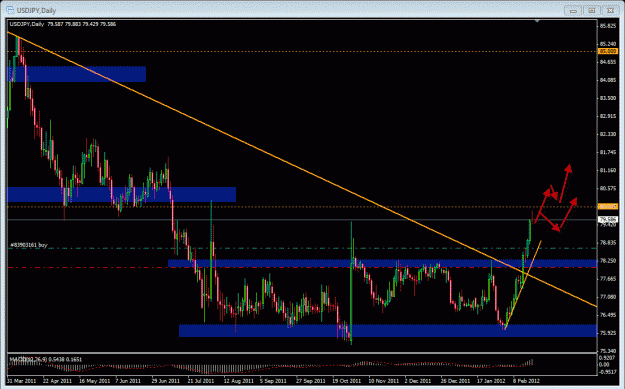Click the 31 Mar 2011 date label
This screenshot has width=625, height=389.
click(22, 381)
